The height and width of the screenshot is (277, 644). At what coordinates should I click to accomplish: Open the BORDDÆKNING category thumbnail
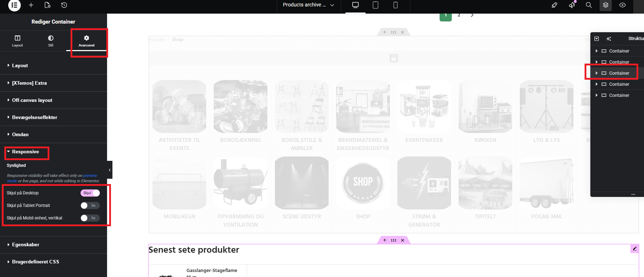click(x=241, y=107)
